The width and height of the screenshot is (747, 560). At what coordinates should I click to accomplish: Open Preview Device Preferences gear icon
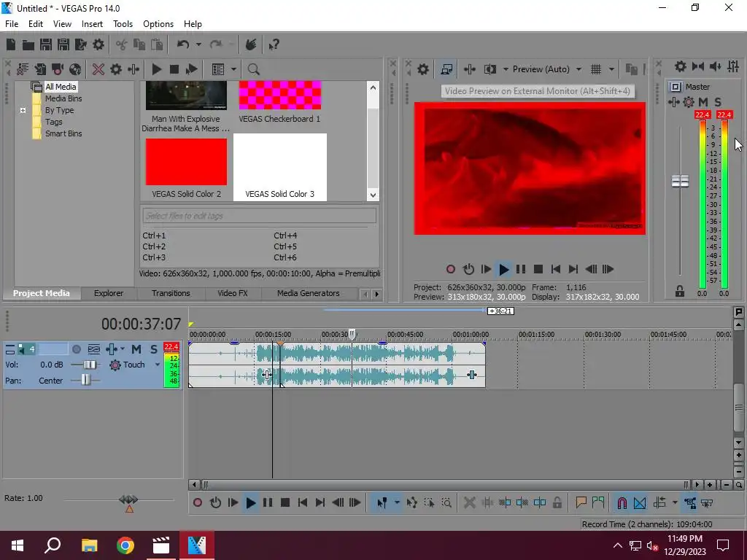pyautogui.click(x=423, y=69)
